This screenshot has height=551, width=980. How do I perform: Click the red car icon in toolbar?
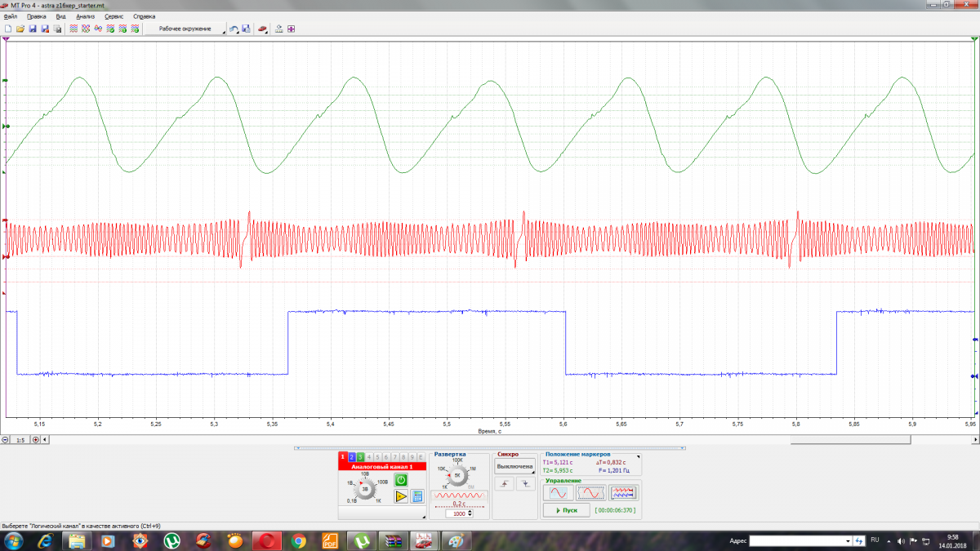(x=263, y=29)
